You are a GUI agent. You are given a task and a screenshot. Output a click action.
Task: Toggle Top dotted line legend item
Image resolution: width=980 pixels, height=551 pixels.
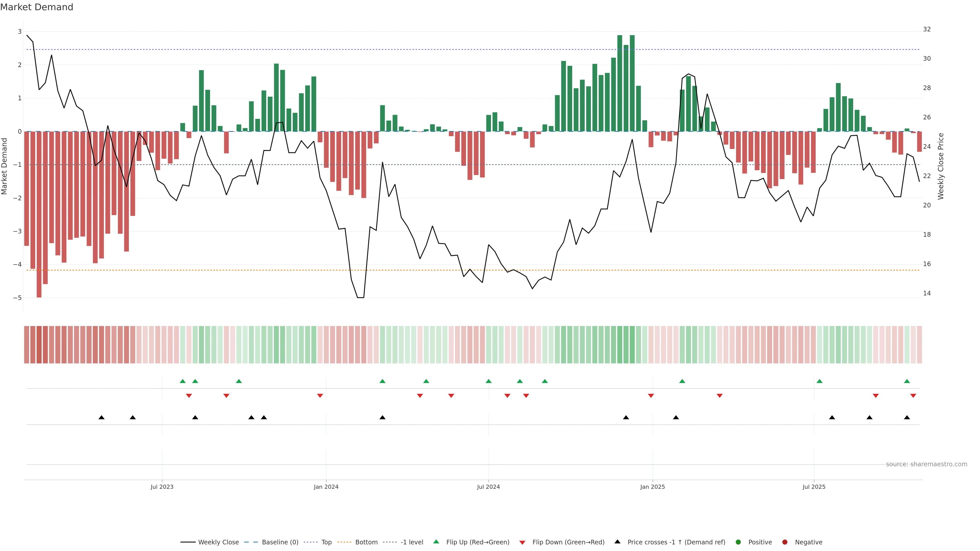326,542
